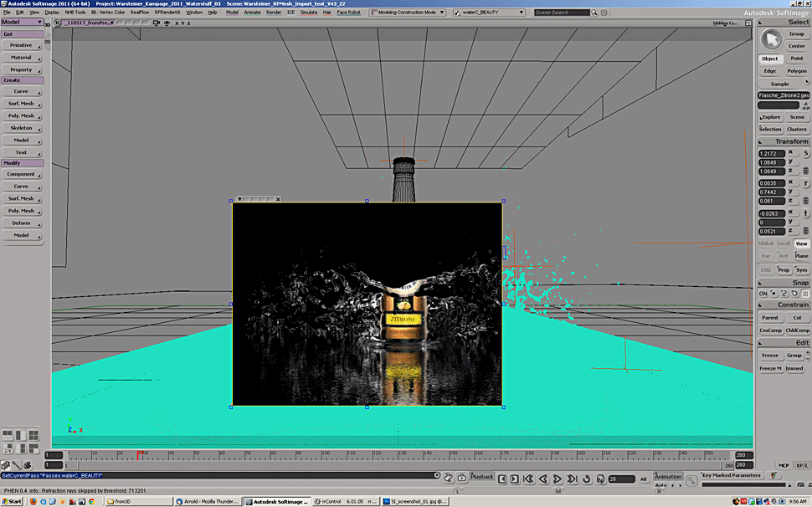812x507 pixels.
Task: Click the Windows Start button
Action: (12, 501)
